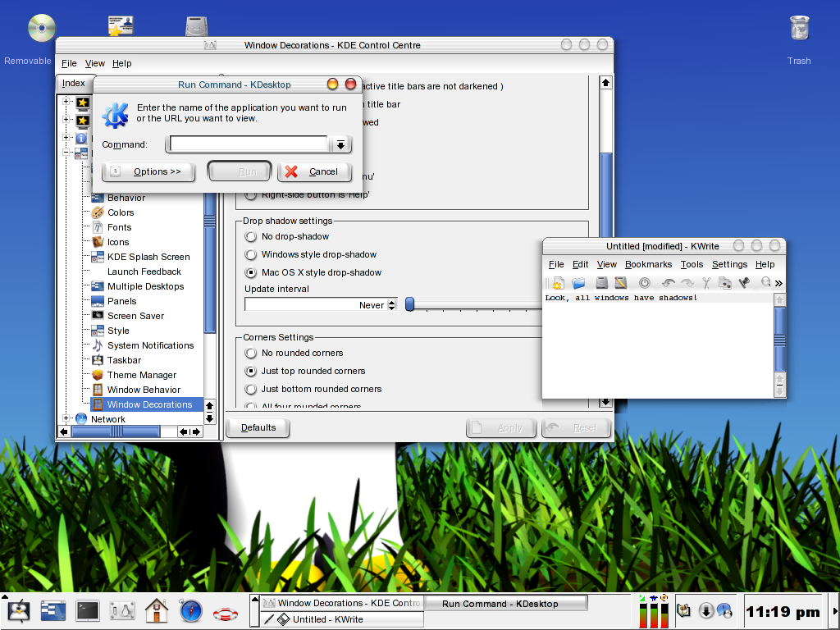
Task: Click the Apply button in Control Centre
Action: pos(501,427)
